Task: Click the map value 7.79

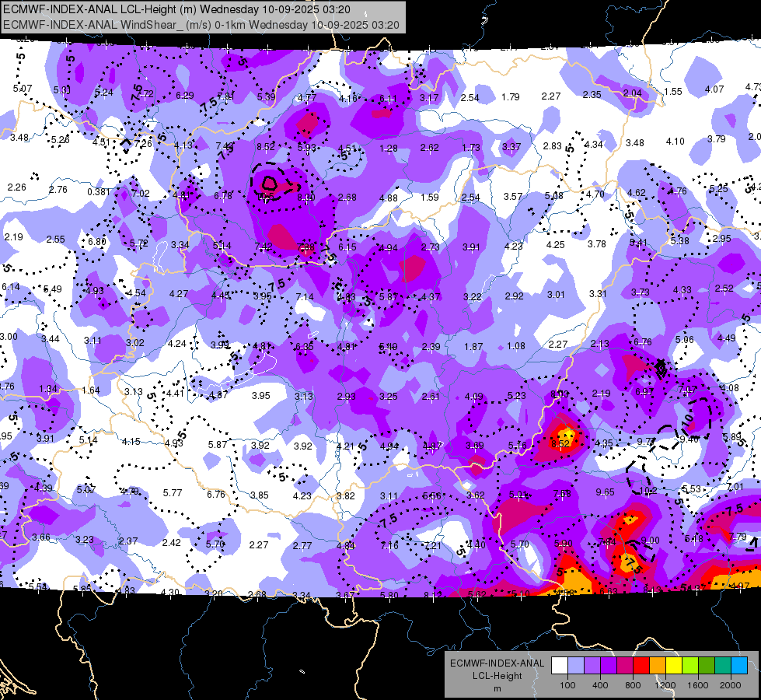Action: click(738, 537)
